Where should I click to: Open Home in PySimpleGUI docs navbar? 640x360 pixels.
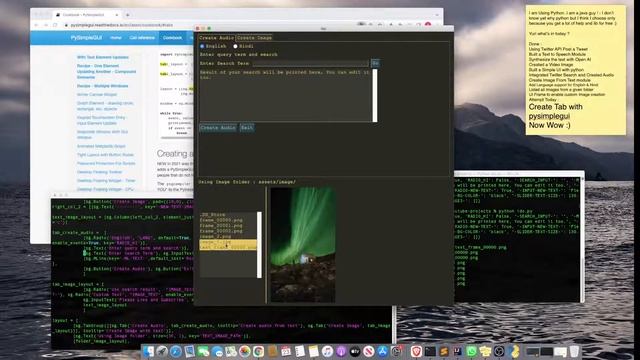pyautogui.click(x=116, y=38)
